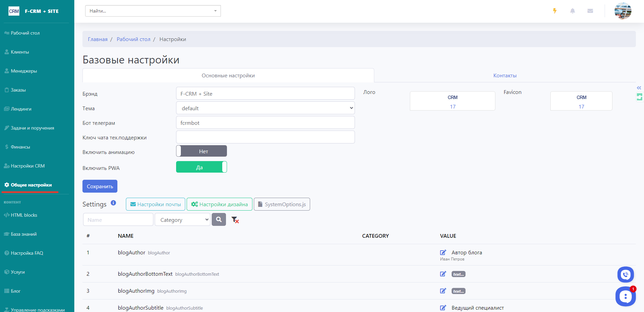Open the chat support widget
The height and width of the screenshot is (312, 644).
coord(625,296)
